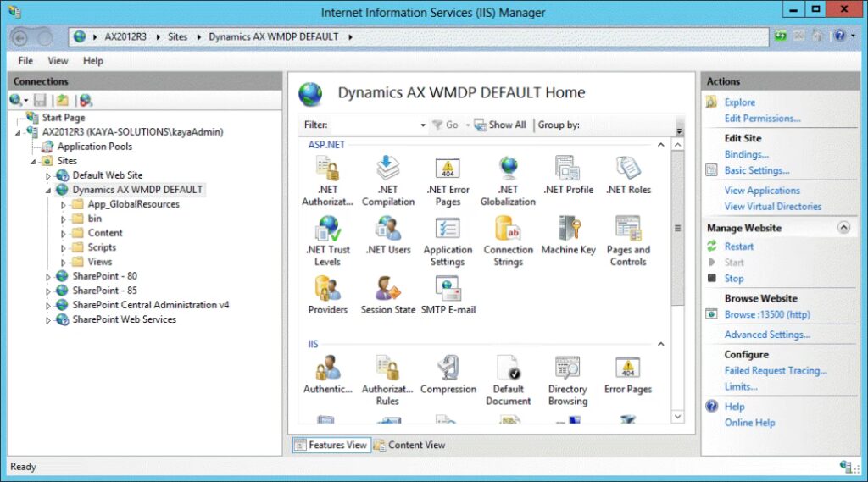
Task: Expand the SharePoint - 80 site node
Action: pyautogui.click(x=48, y=276)
